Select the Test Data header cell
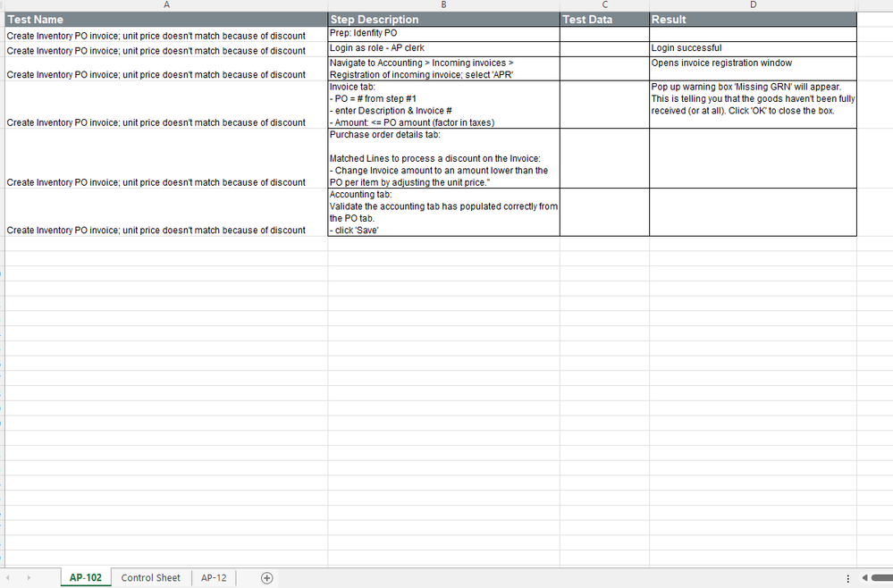 pyautogui.click(x=604, y=19)
